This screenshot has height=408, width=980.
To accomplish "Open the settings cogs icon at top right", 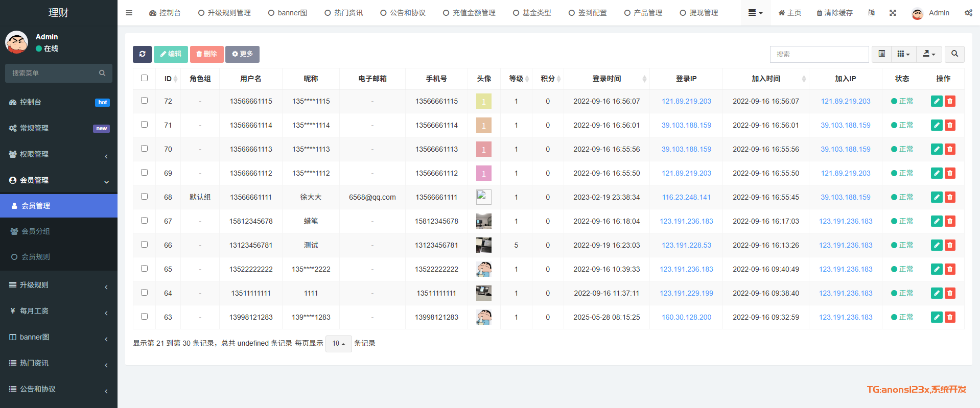I will tap(968, 13).
